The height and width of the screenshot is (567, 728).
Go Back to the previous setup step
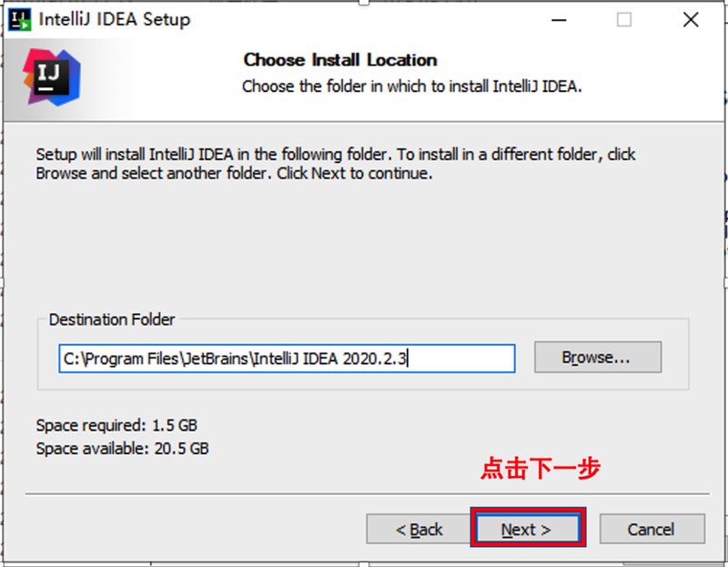point(419,529)
